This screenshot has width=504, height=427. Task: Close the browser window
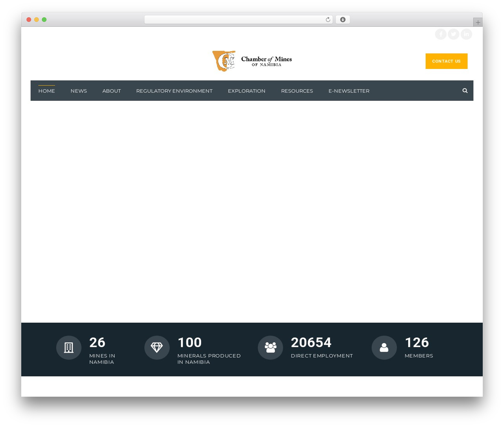tap(29, 20)
